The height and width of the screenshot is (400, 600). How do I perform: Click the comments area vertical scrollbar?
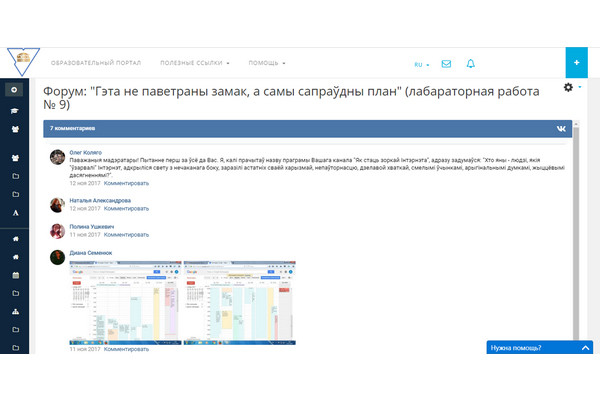(x=575, y=250)
